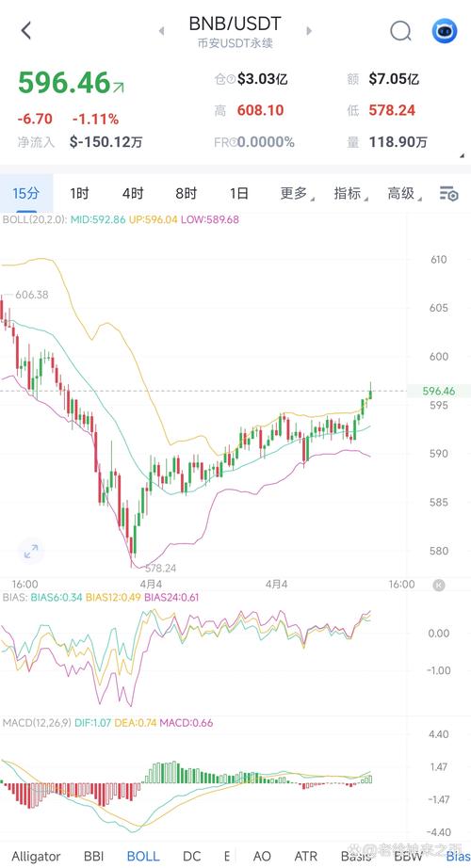Click the $3.03亿 open interest value
The width and height of the screenshot is (471, 868).
[x=263, y=79]
